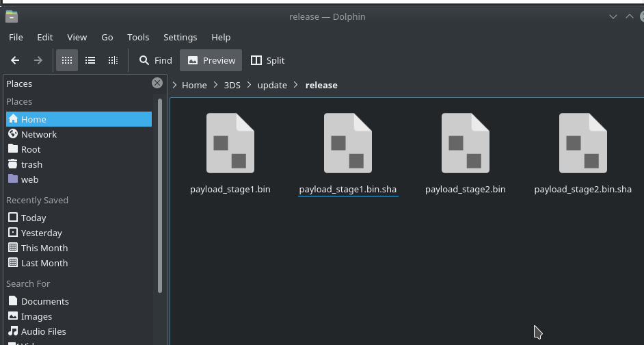Expand chevron between 3DS and update

point(250,85)
